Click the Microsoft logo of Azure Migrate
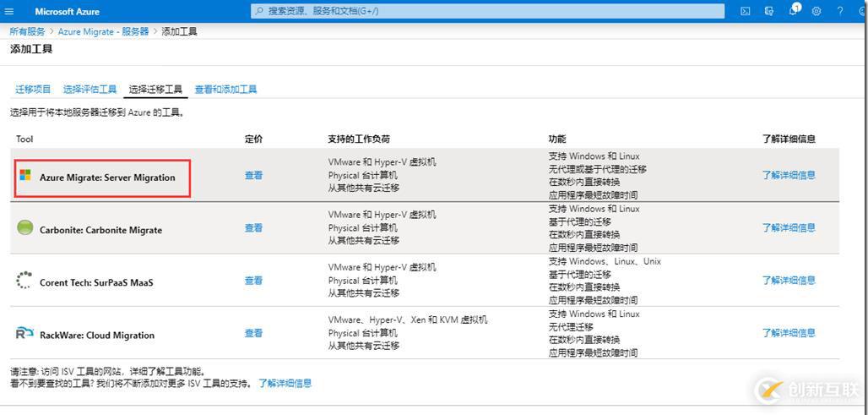 point(25,175)
